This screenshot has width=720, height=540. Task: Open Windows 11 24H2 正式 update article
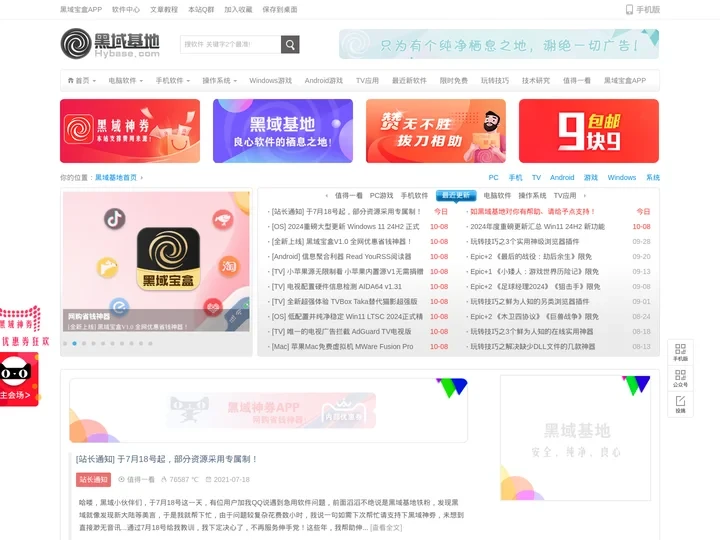click(345, 227)
